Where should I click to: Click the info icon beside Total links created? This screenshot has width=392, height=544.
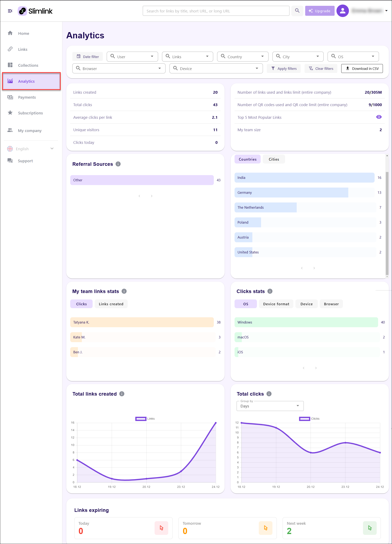122,394
